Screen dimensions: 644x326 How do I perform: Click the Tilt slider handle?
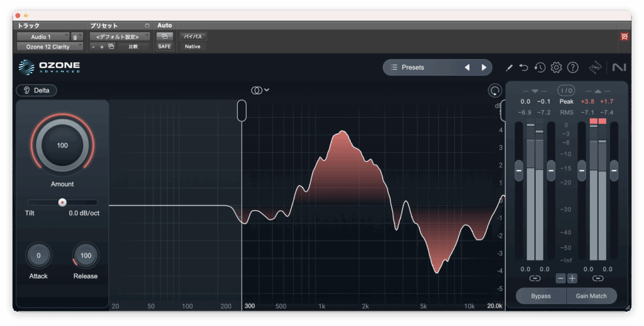[x=62, y=202]
